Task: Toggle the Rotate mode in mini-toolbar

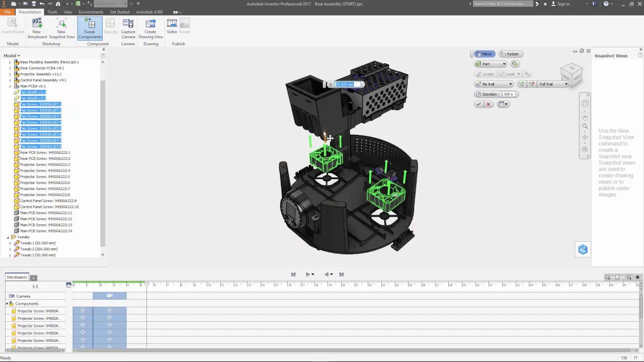Action: (x=510, y=54)
